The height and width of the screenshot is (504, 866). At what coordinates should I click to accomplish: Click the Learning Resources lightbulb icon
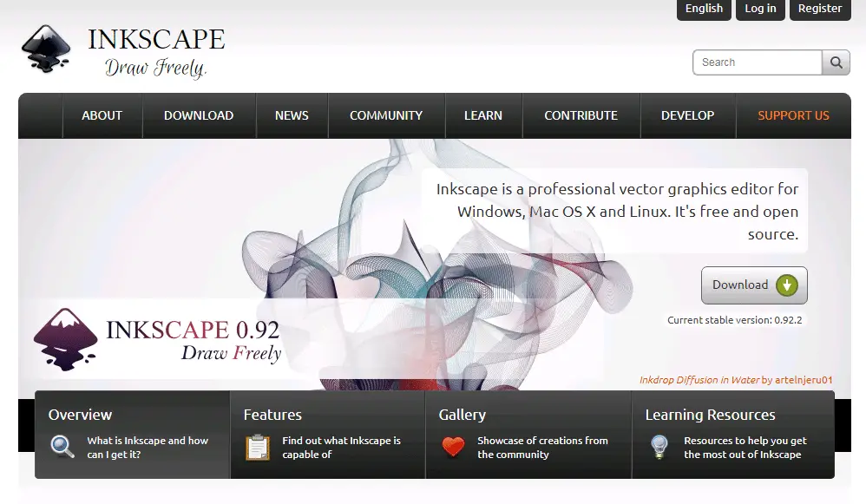(659, 447)
